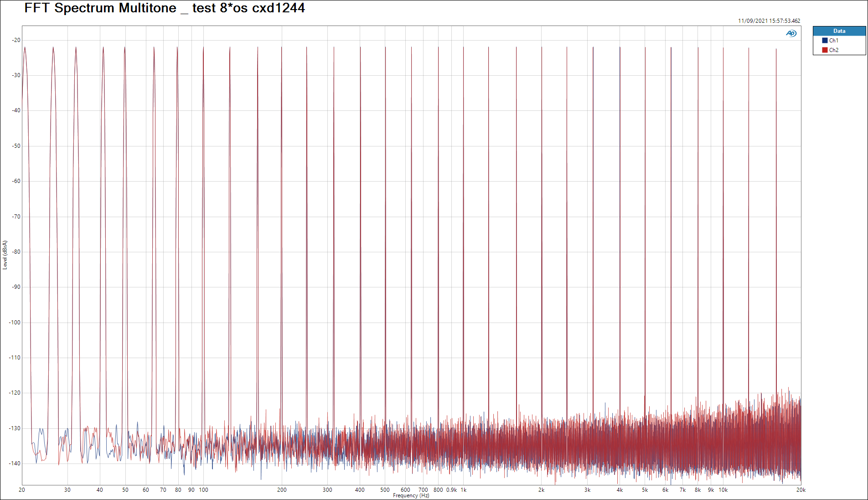Select the Ch1 legend label

[833, 41]
